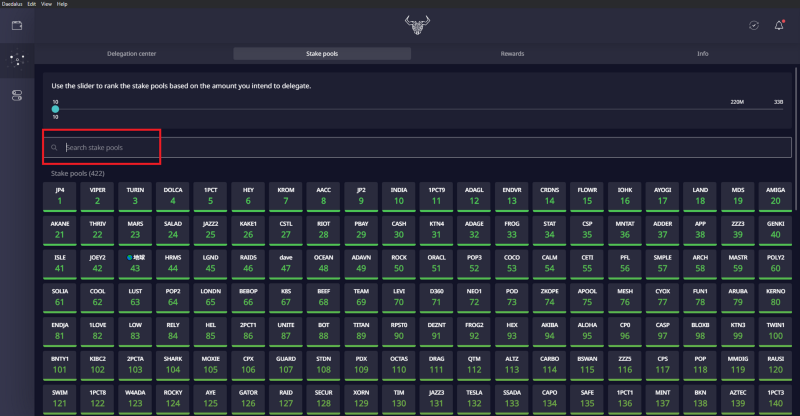This screenshot has height=416, width=800.
Task: Choose the TEAM stake pool
Action: [x=361, y=298]
